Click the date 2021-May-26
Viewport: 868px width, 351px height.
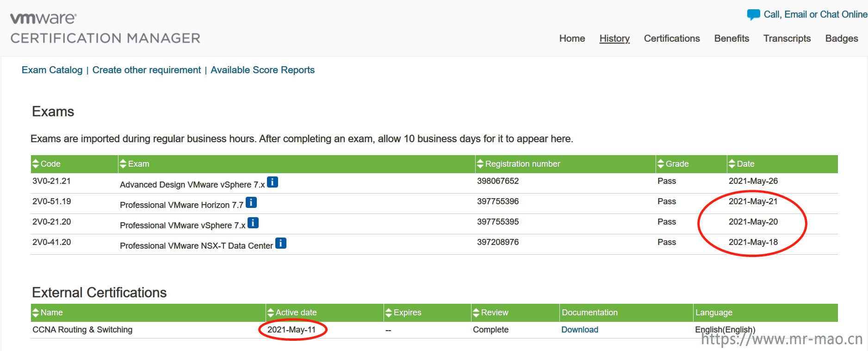(753, 181)
